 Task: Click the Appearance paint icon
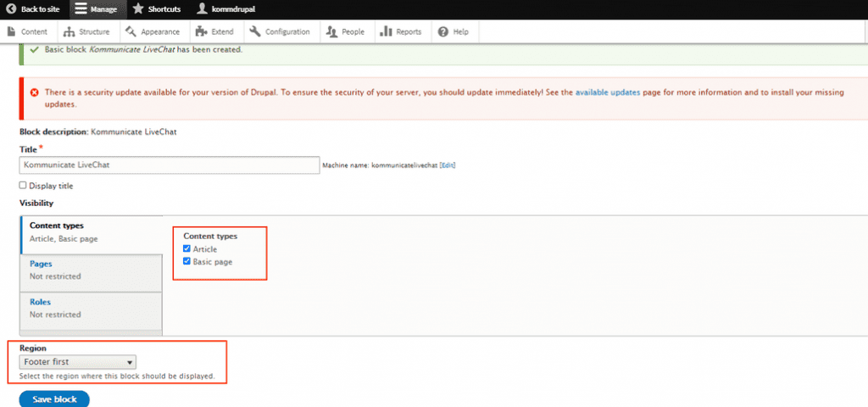tap(131, 31)
